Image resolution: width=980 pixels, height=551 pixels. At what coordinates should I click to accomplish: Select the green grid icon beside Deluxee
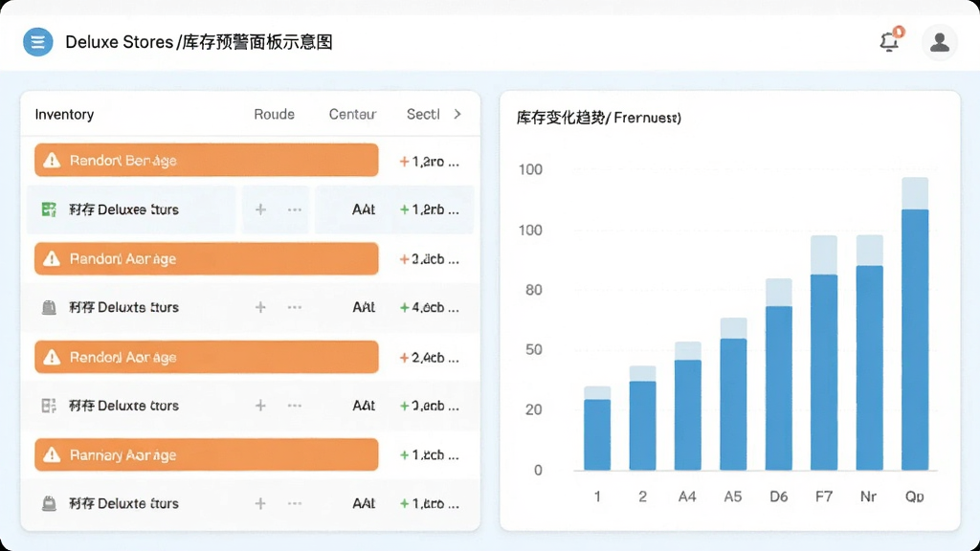(x=49, y=209)
